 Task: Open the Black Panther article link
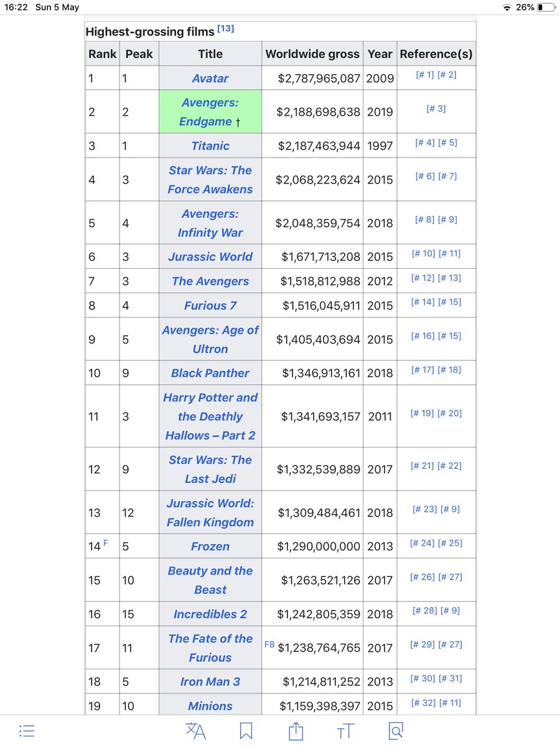click(210, 373)
